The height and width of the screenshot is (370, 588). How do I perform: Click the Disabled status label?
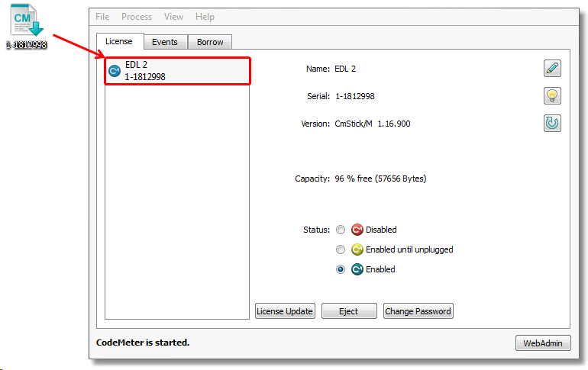point(381,230)
